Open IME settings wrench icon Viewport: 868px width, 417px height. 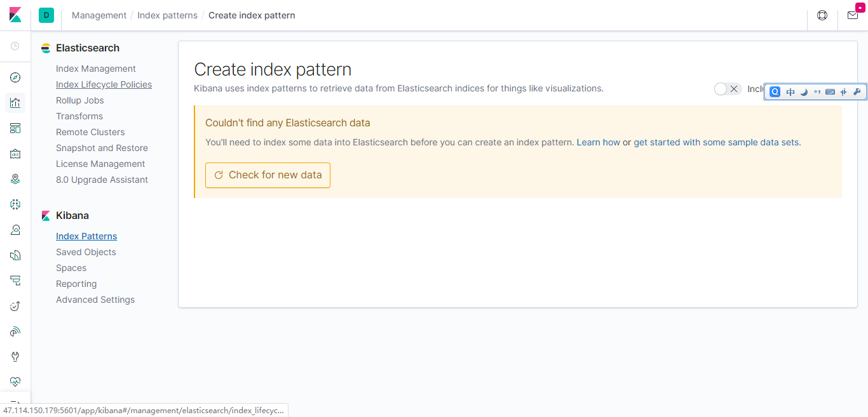(x=857, y=92)
